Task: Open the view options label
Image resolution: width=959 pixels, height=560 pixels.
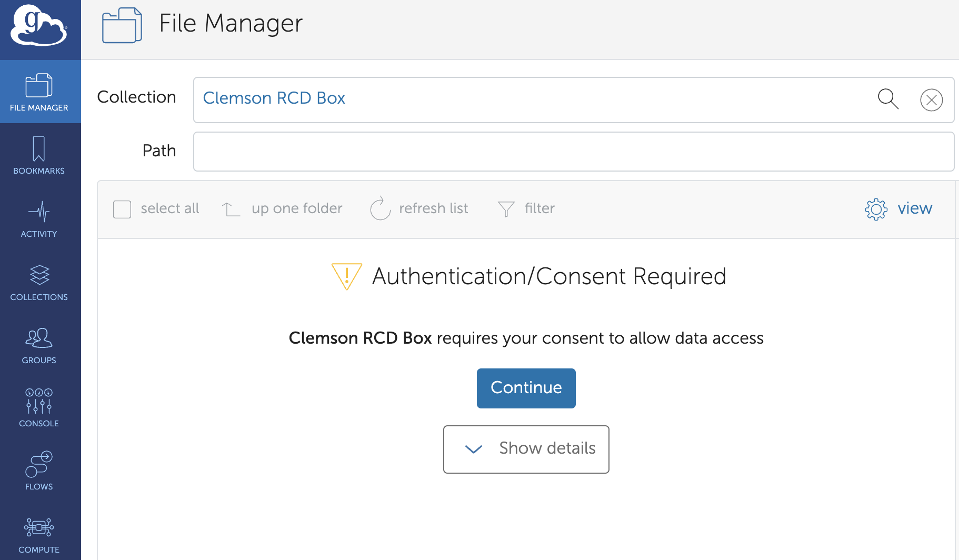Action: [x=915, y=208]
